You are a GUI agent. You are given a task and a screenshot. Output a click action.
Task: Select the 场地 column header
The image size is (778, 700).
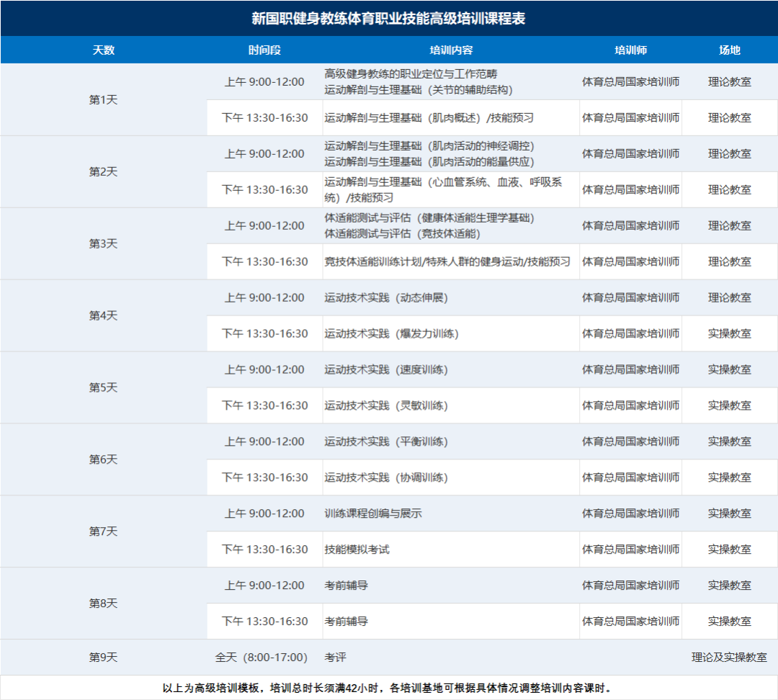(x=729, y=50)
